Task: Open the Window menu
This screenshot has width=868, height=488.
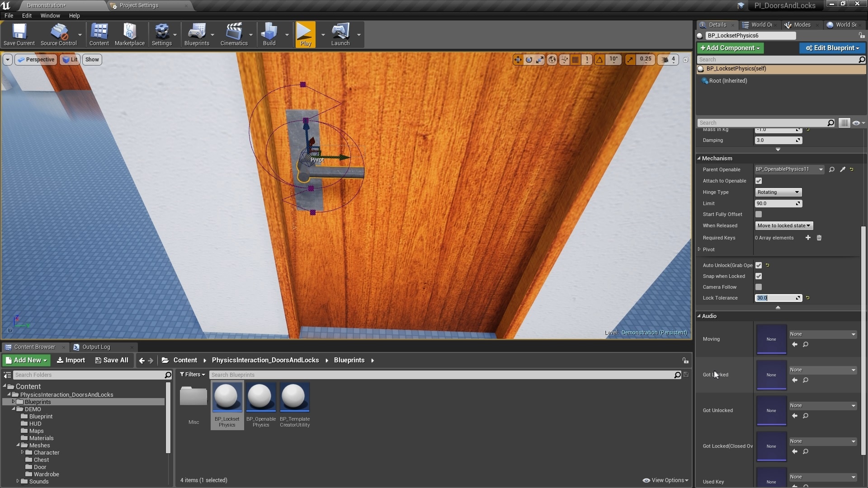Action: tap(50, 15)
